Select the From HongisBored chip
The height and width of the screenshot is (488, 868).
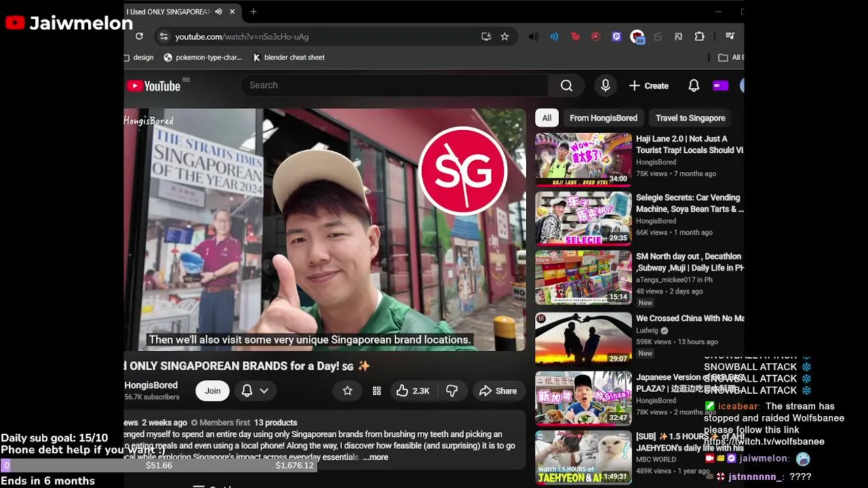click(604, 118)
